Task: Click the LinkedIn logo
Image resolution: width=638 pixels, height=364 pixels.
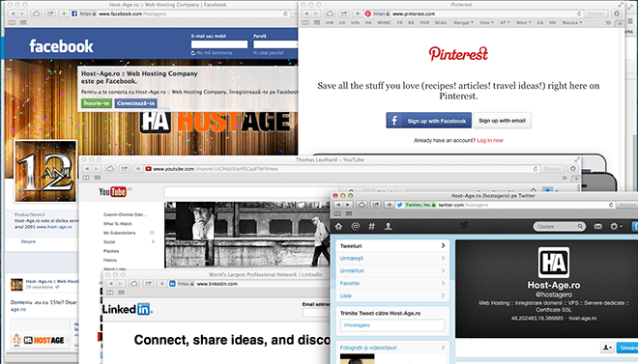Action: pyautogui.click(x=127, y=309)
